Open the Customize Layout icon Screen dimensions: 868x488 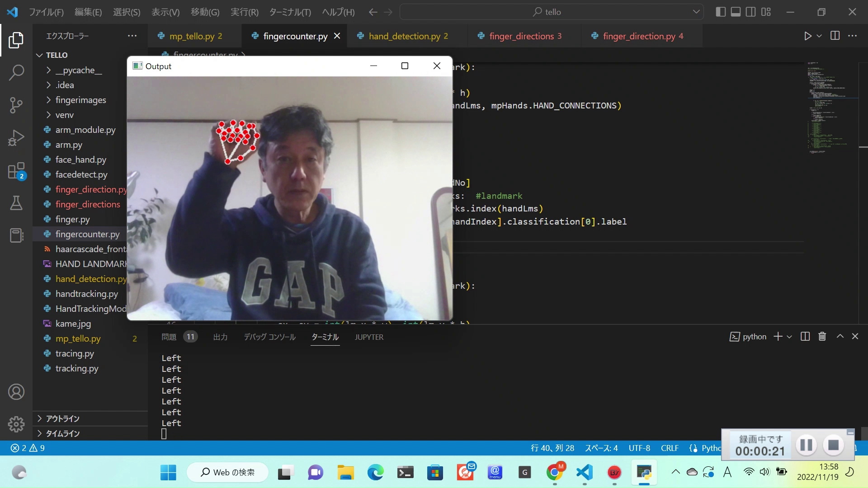[766, 12]
